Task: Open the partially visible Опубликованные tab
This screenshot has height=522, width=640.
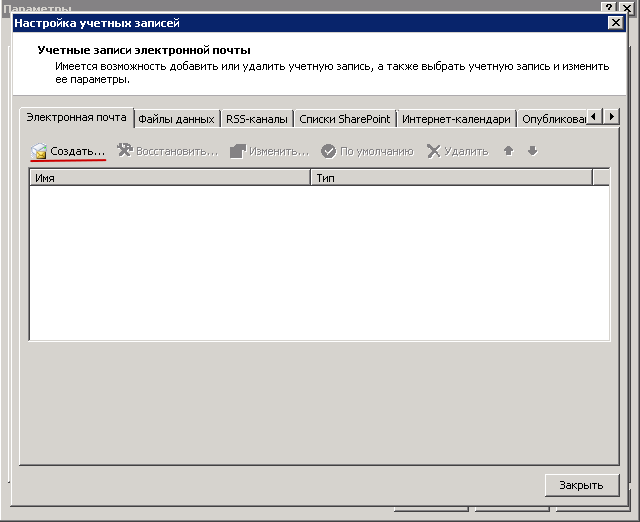Action: pyautogui.click(x=551, y=119)
